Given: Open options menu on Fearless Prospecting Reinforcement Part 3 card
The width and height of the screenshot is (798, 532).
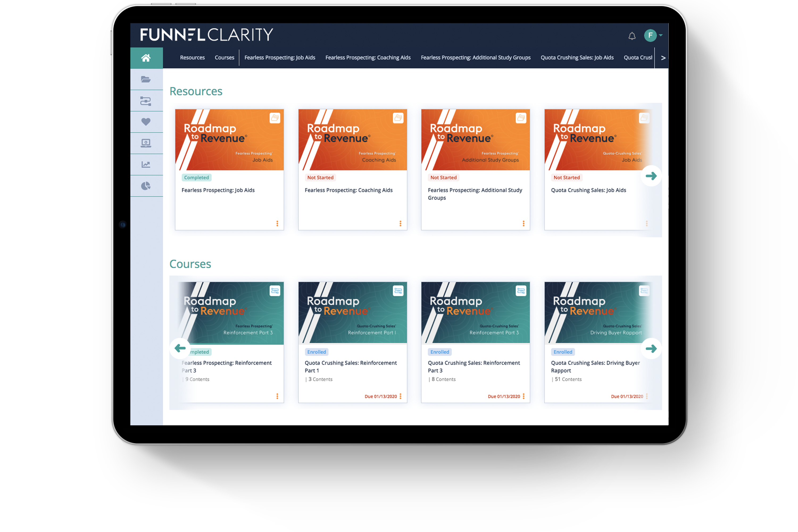Looking at the screenshot, I should [x=277, y=396].
